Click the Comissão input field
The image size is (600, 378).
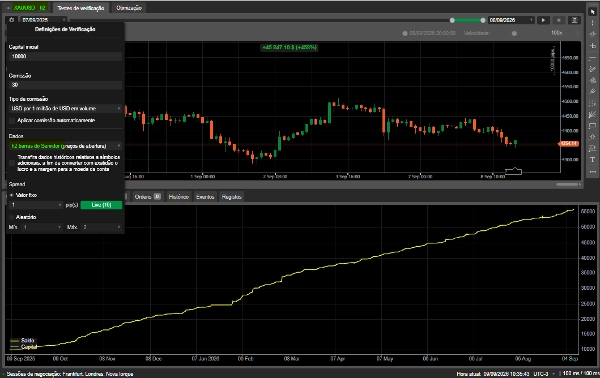click(x=65, y=85)
